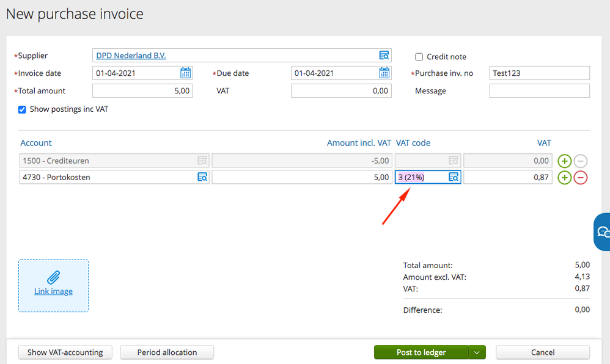The image size is (610, 364).
Task: Uncheck Show postings inc VAT
Action: (22, 109)
